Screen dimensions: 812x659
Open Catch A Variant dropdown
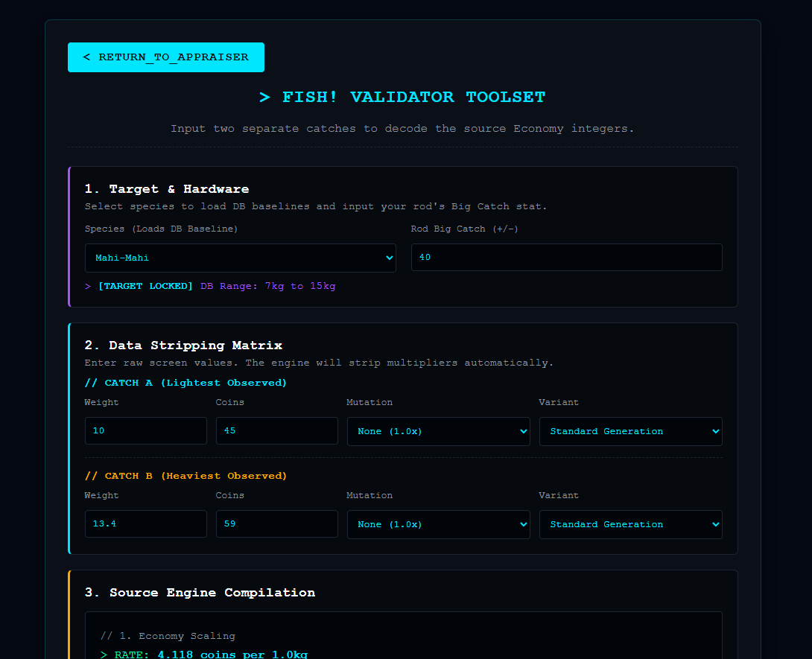(x=631, y=431)
